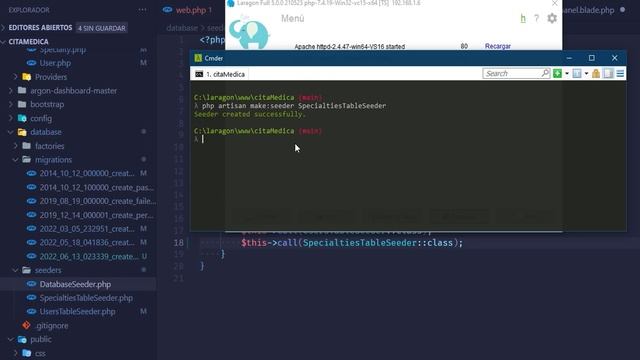Click the green 'h' link in Laragon
The width and height of the screenshot is (640, 360).
pyautogui.click(x=523, y=18)
